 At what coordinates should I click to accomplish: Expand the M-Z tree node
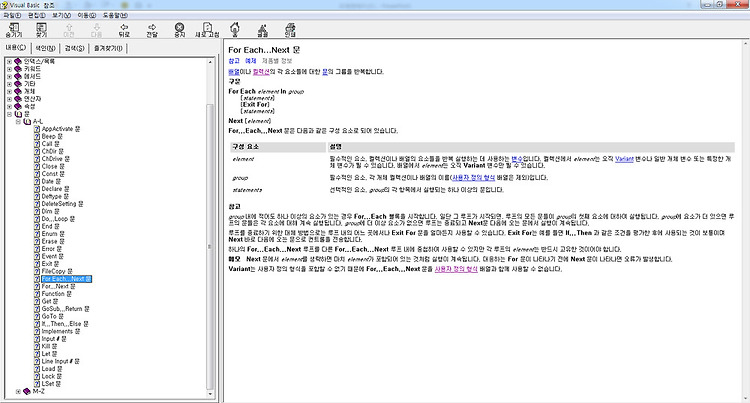coord(18,391)
